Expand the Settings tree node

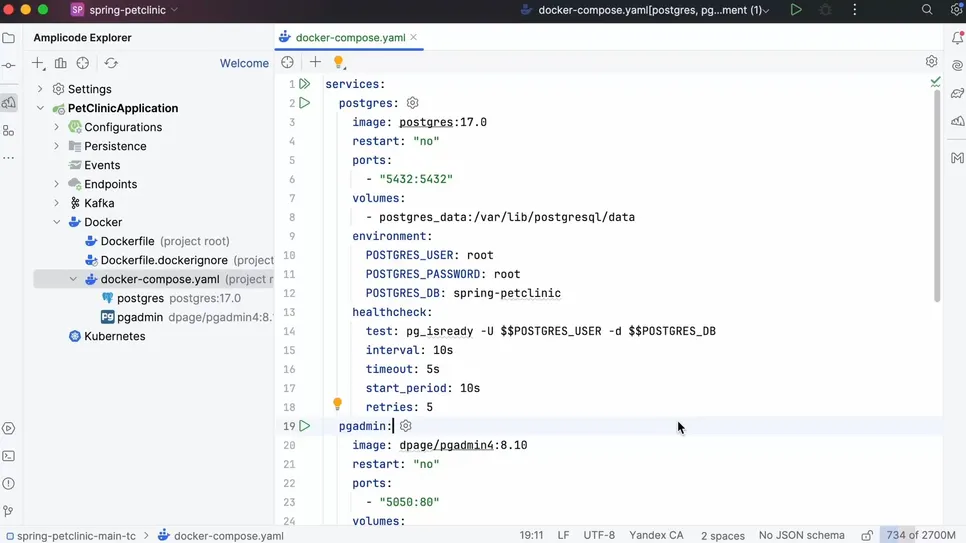pos(40,89)
